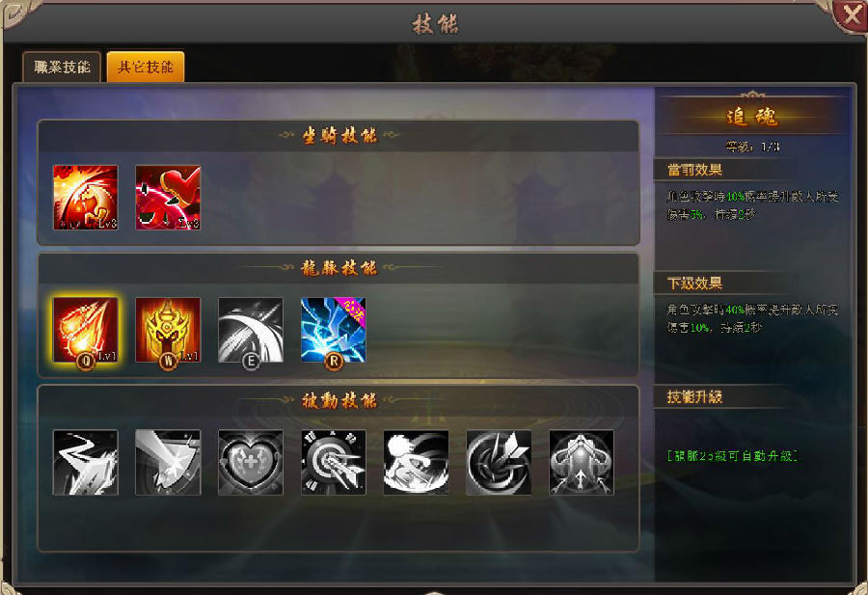Select the heart with cross passive skill
Viewport: 868px width, 595px height.
251,462
